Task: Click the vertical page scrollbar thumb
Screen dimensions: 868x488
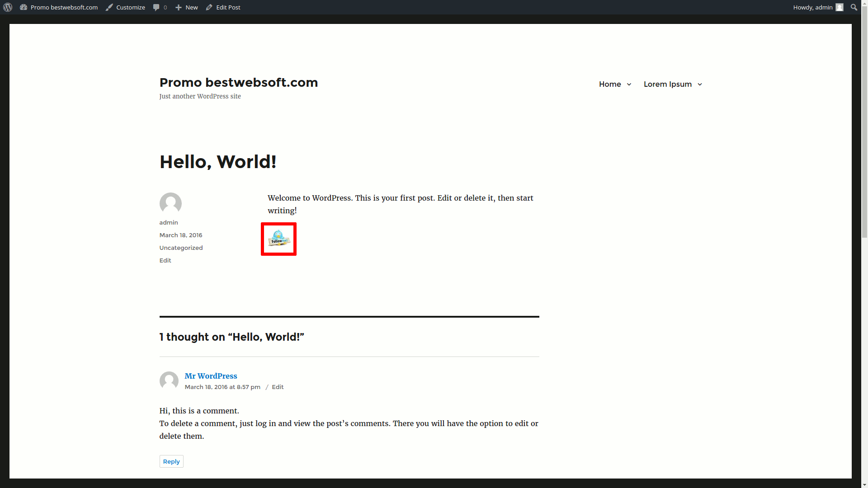Action: 864,122
